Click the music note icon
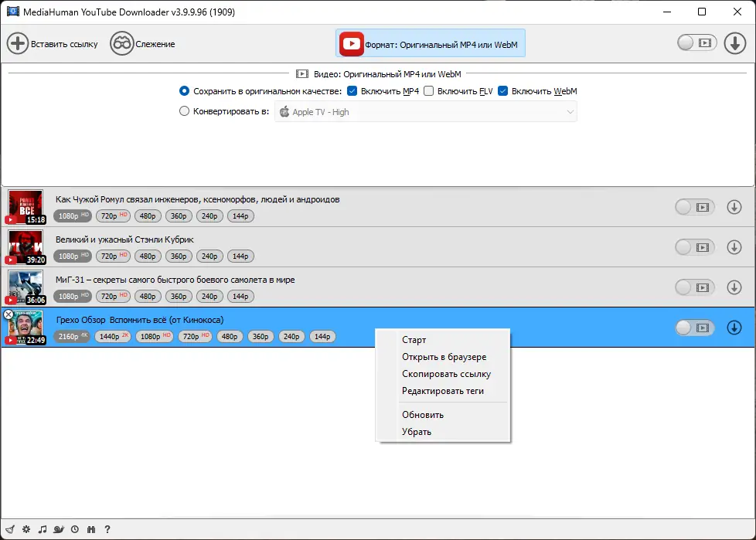This screenshot has width=756, height=540. pyautogui.click(x=42, y=529)
